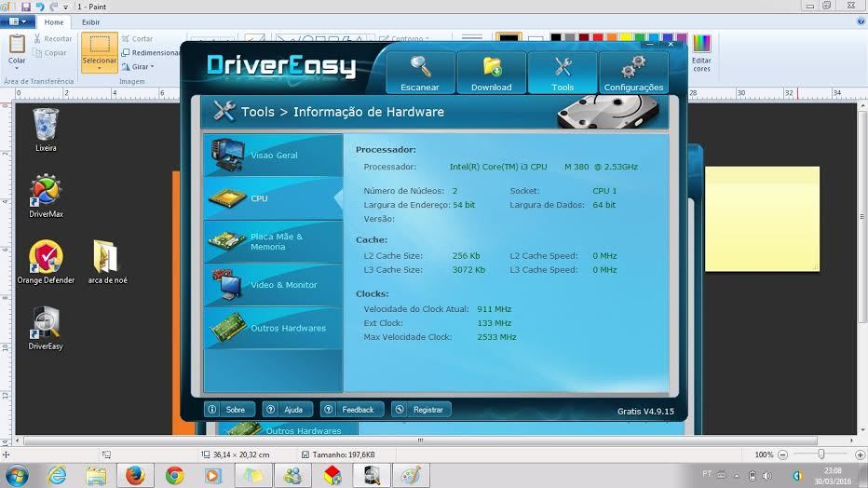Screen dimensions: 868x488
Task: Click the Paint horizontal scrollbar
Action: click(420, 441)
